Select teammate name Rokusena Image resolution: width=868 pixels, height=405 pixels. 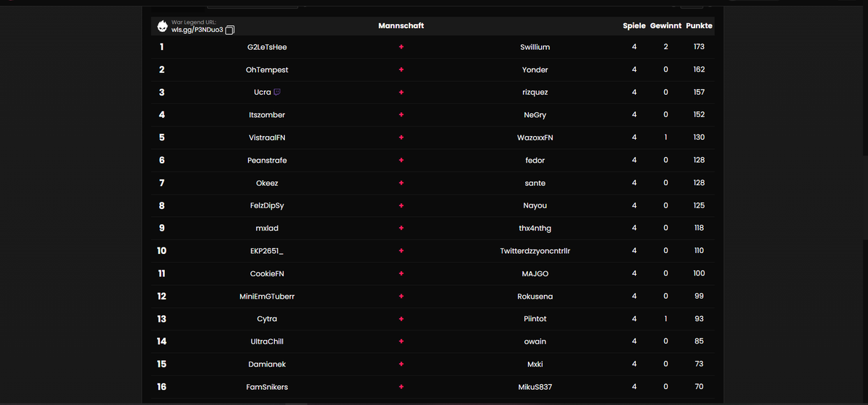pos(535,297)
